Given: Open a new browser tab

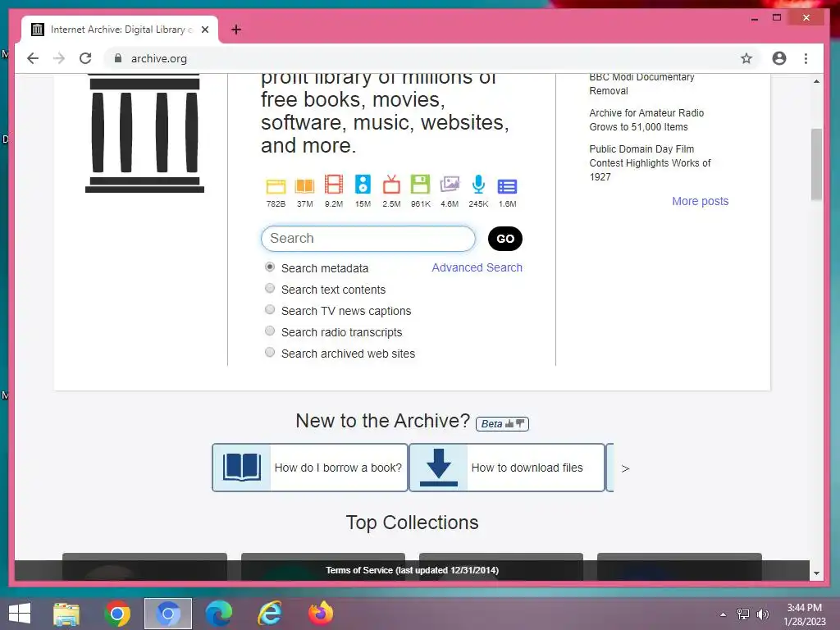Looking at the screenshot, I should tap(236, 30).
